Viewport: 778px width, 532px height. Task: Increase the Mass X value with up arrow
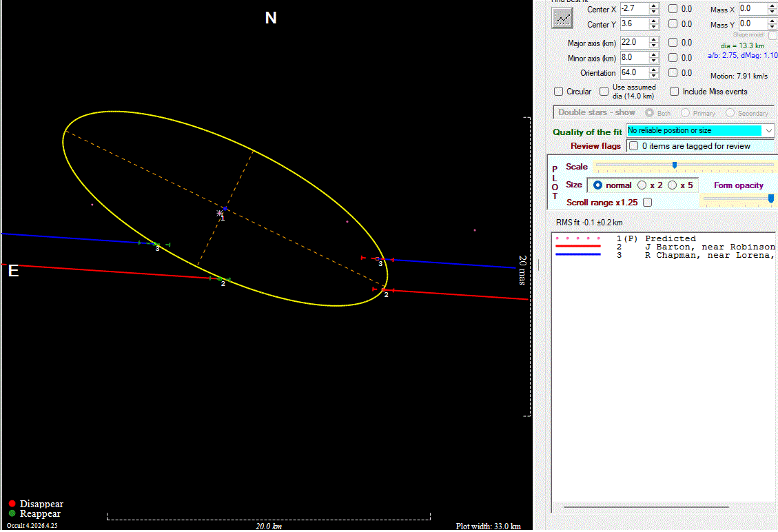(772, 6)
